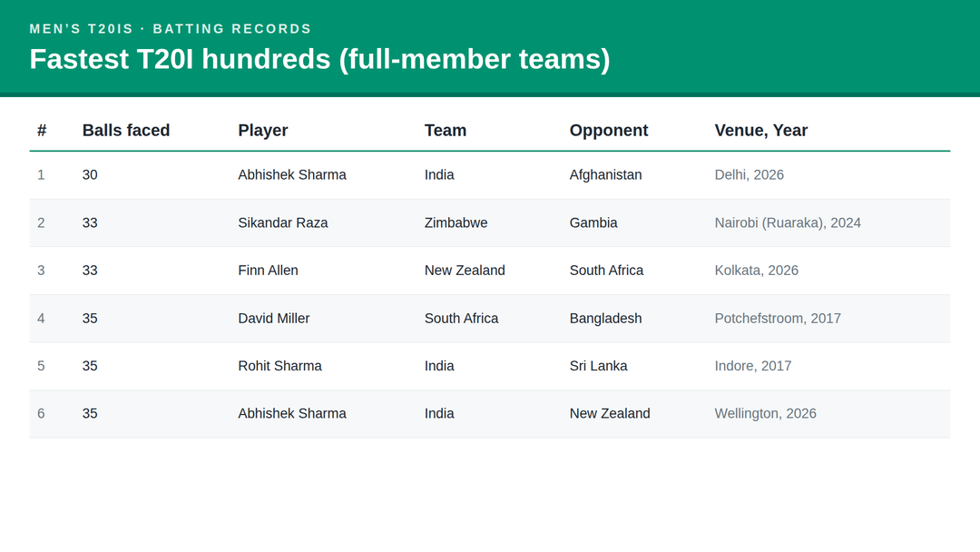
Task: Click the Balls faced column header
Action: tap(125, 130)
